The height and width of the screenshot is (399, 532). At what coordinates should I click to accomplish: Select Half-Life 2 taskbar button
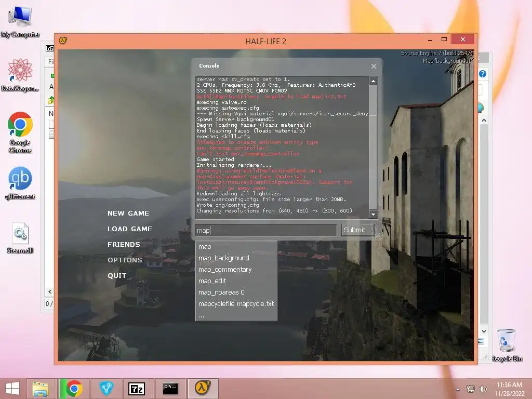[203, 389]
